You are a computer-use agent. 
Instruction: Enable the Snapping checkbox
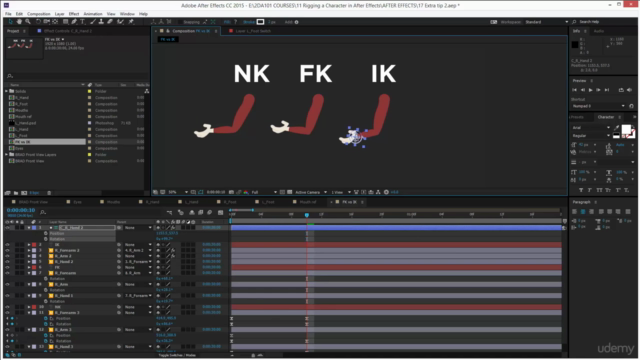(180, 22)
